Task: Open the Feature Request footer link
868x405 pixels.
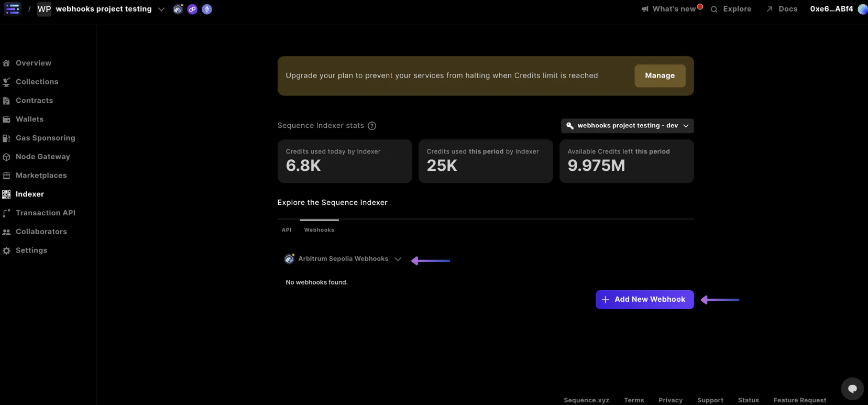Action: 800,400
